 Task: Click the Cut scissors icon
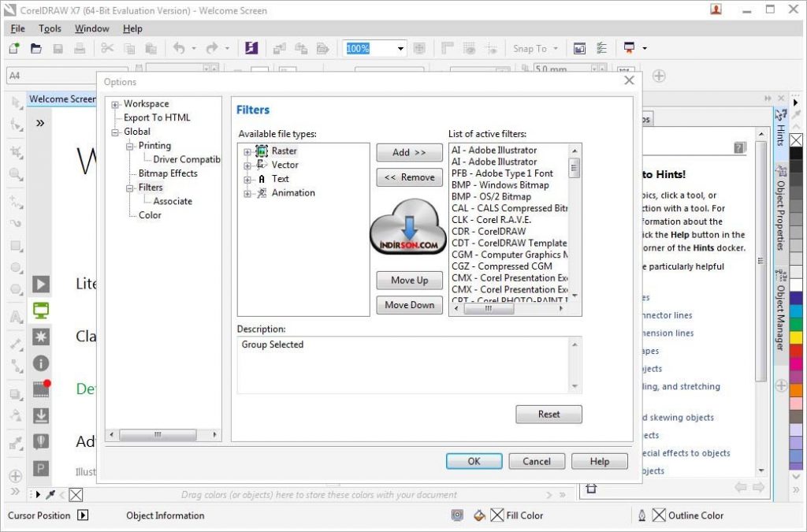[107, 48]
